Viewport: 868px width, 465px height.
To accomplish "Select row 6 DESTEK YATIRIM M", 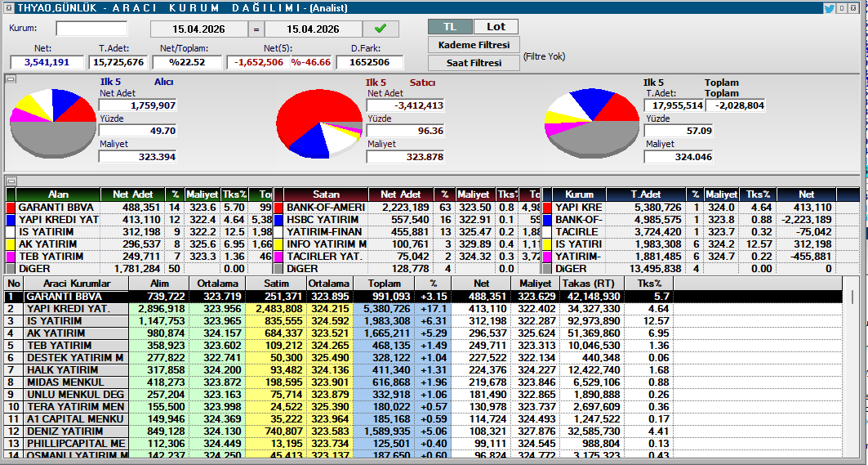I will 424,357.
